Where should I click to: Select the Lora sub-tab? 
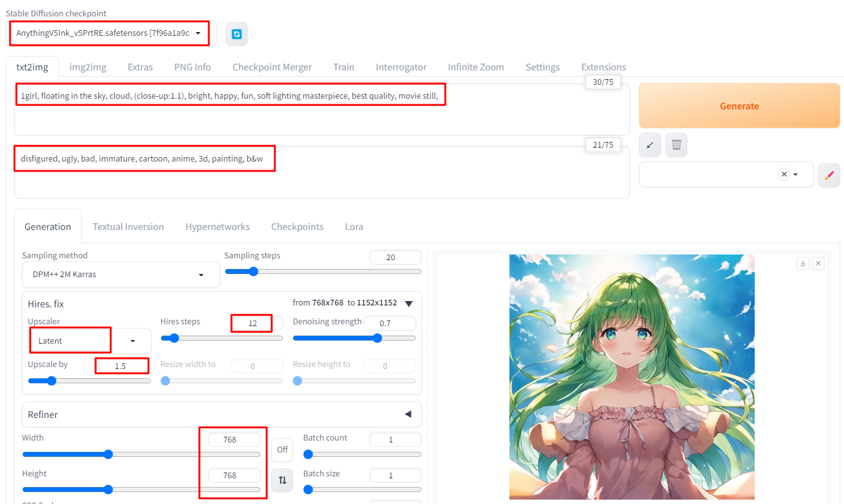pos(354,226)
